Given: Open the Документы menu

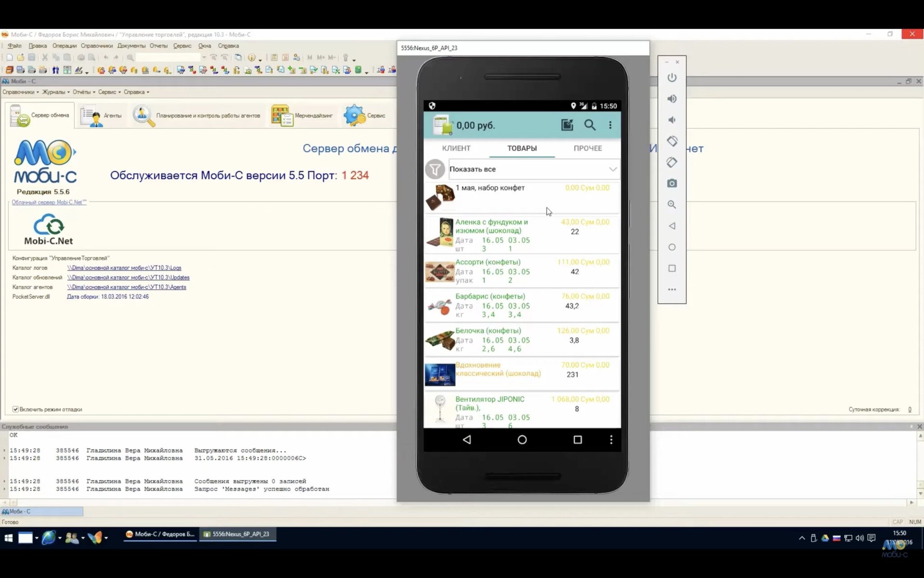Looking at the screenshot, I should (131, 46).
